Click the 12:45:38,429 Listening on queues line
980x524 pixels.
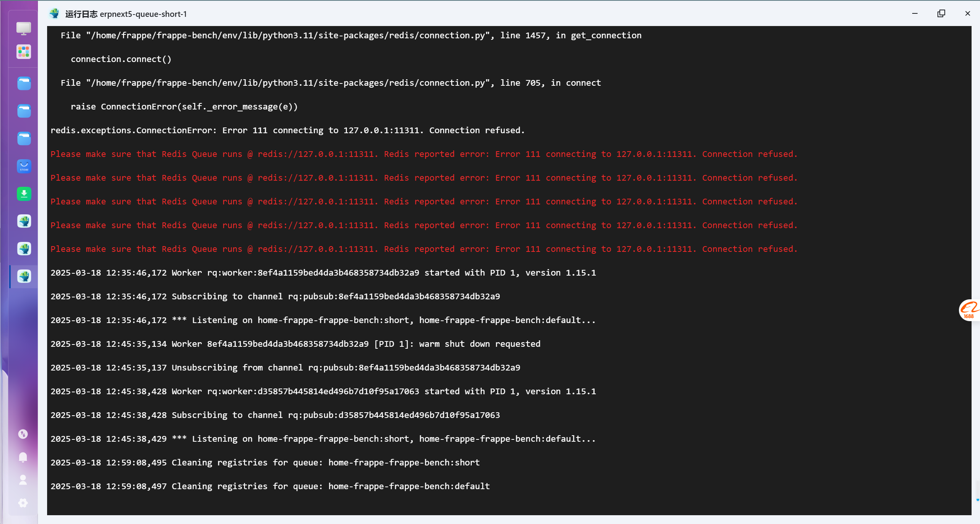click(x=323, y=439)
